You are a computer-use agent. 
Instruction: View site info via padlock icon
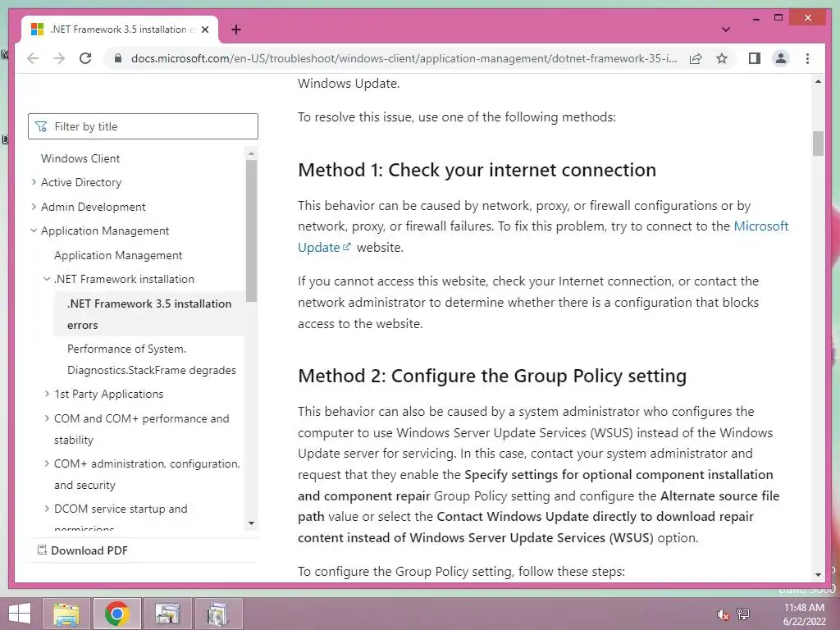(118, 58)
